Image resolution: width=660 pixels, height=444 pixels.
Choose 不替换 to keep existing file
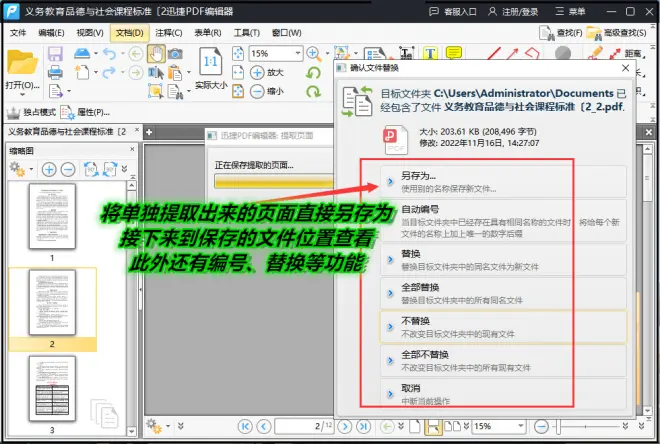pyautogui.click(x=503, y=327)
